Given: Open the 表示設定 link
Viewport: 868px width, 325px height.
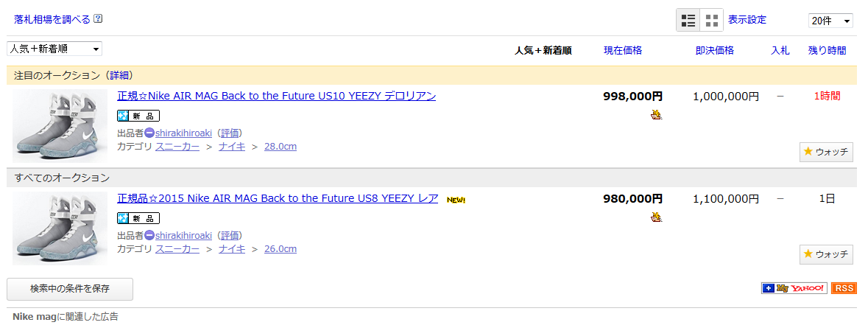Looking at the screenshot, I should click(747, 20).
